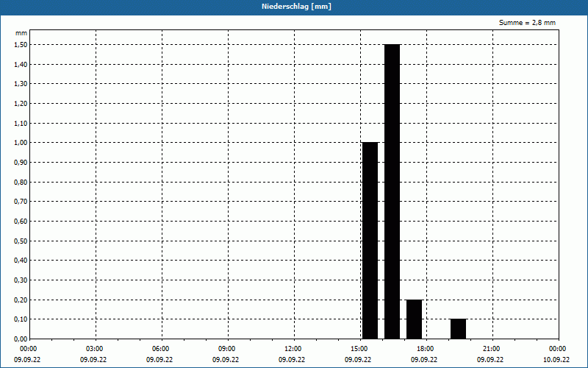Select the 09:00 time label
This screenshot has height=368, width=588.
[x=227, y=349]
